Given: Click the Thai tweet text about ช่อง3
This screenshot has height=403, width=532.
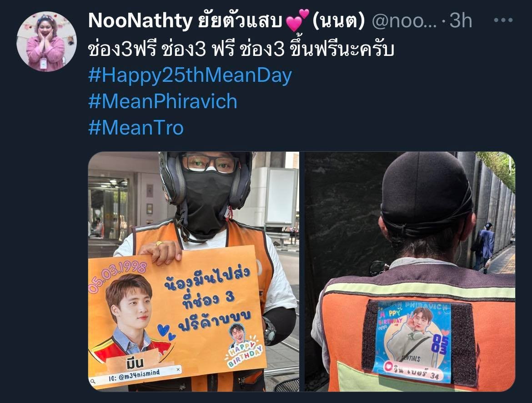Looking at the screenshot, I should (x=241, y=50).
